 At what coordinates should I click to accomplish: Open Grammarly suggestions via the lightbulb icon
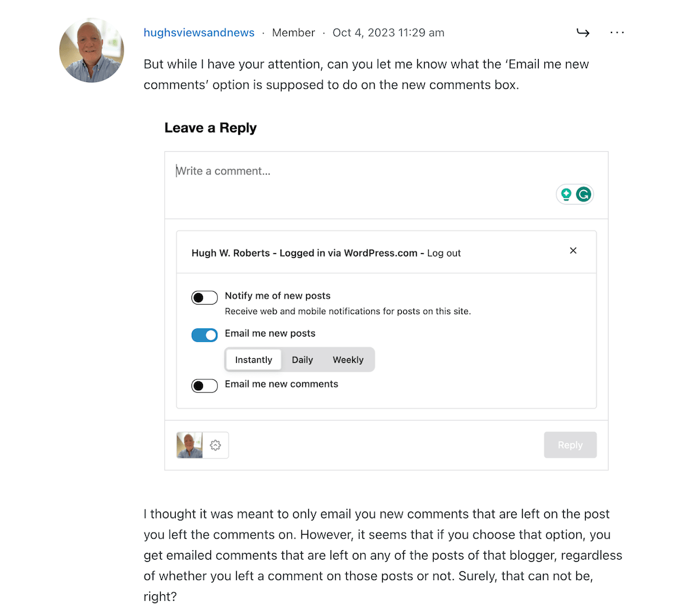567,194
